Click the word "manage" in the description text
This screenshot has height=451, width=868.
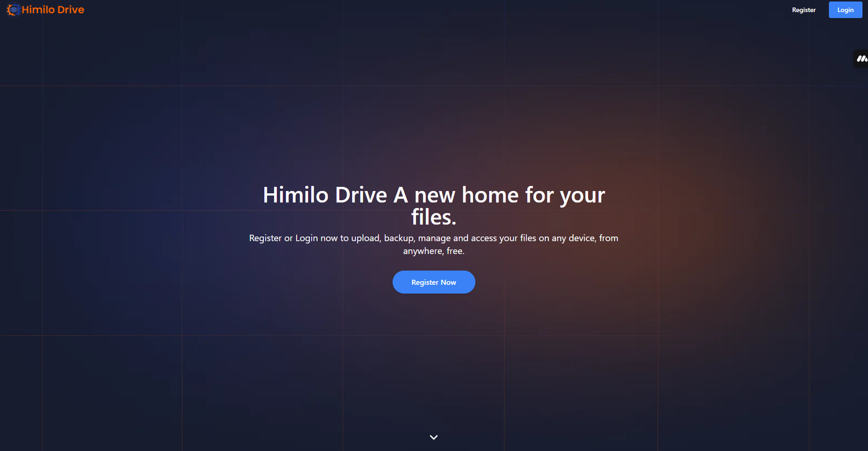click(x=434, y=238)
